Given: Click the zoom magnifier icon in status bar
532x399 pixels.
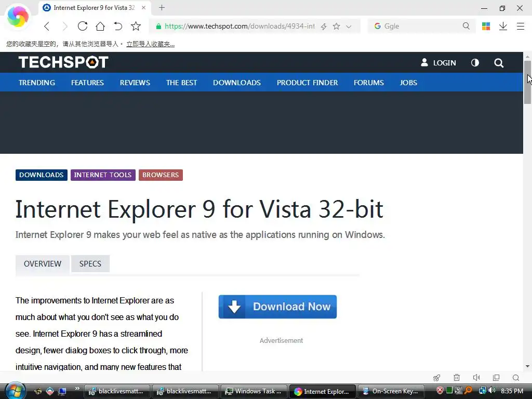Looking at the screenshot, I should pos(516,378).
